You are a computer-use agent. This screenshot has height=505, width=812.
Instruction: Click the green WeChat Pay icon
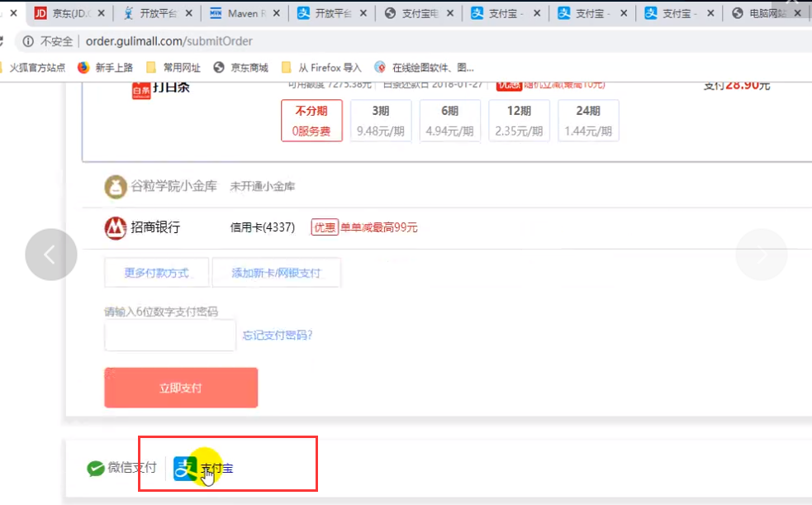96,469
